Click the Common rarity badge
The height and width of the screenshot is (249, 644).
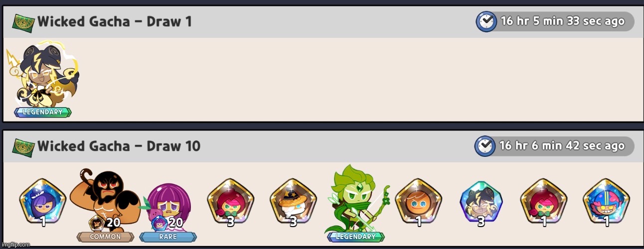(x=105, y=237)
